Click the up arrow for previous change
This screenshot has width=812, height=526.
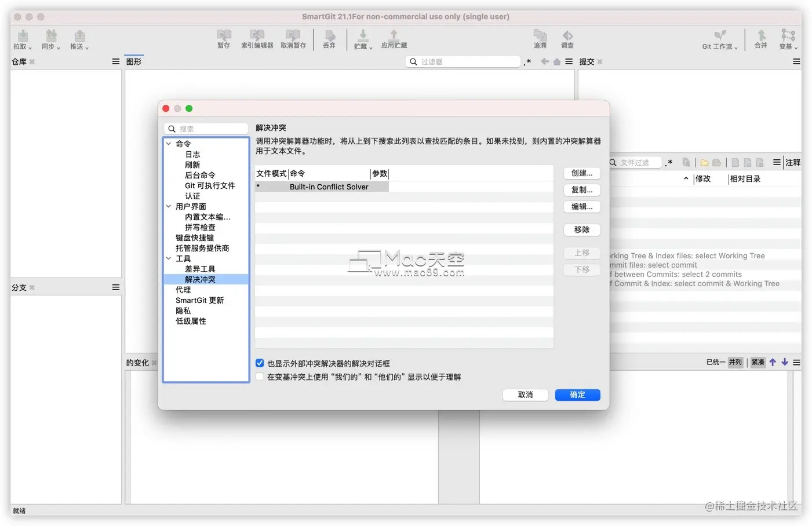point(773,362)
